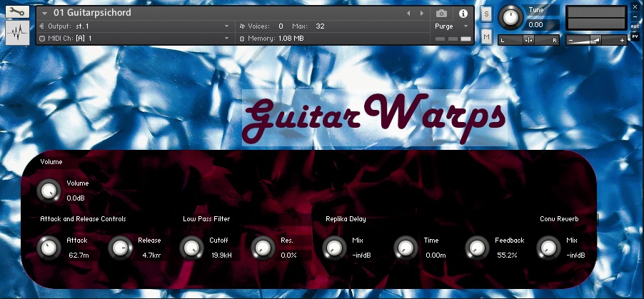
Task: Open the Purge dropdown menu
Action: pyautogui.click(x=451, y=26)
